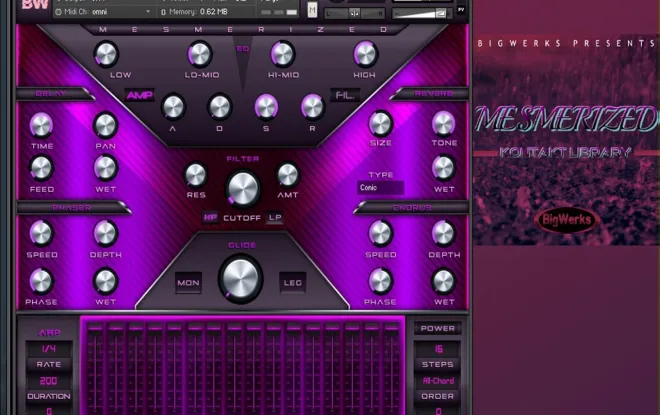Click the Delay FEED knob
This screenshot has width=660, height=415.
pos(41,168)
